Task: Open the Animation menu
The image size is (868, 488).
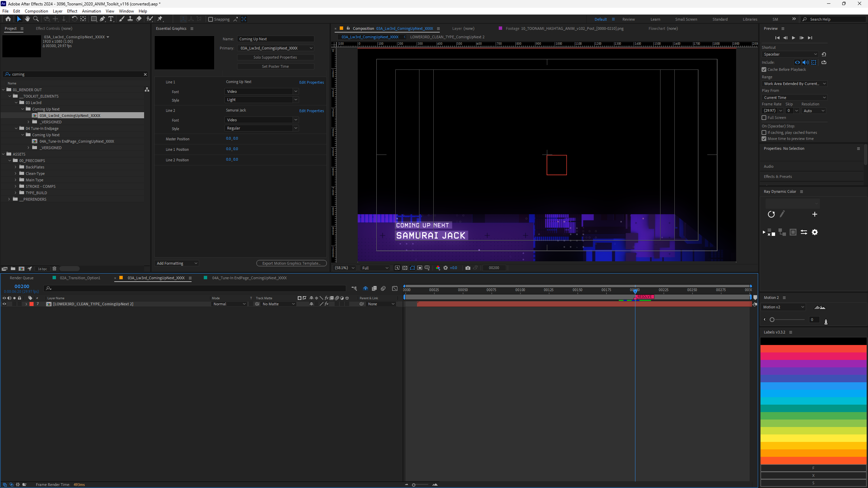Action: 92,11
